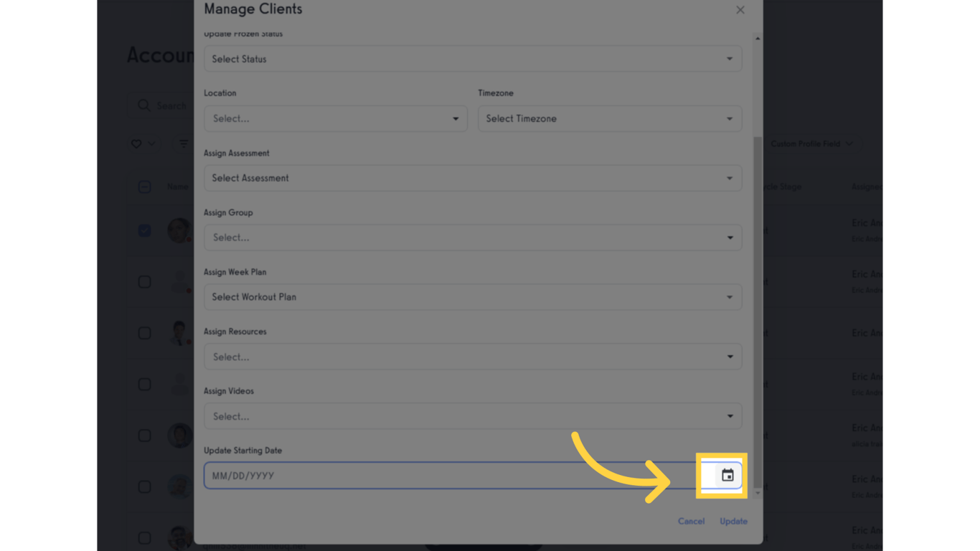The width and height of the screenshot is (980, 551).
Task: Click the favorites heart icon
Action: [136, 143]
